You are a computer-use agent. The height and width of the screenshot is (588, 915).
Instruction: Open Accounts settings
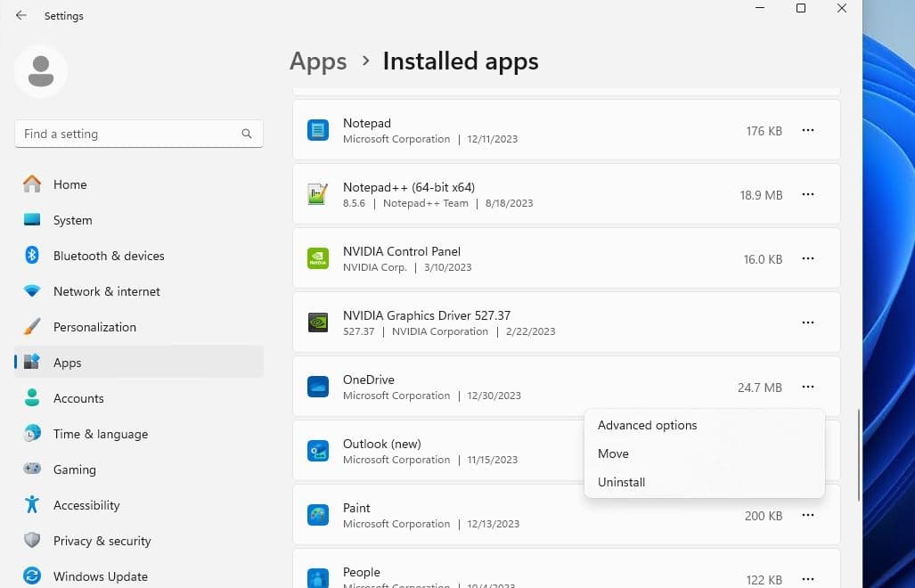click(139, 398)
